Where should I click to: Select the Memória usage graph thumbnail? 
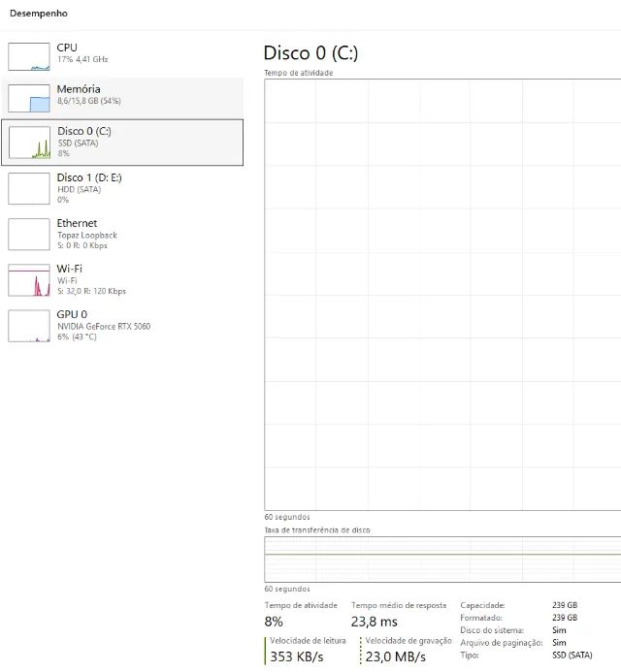29,98
